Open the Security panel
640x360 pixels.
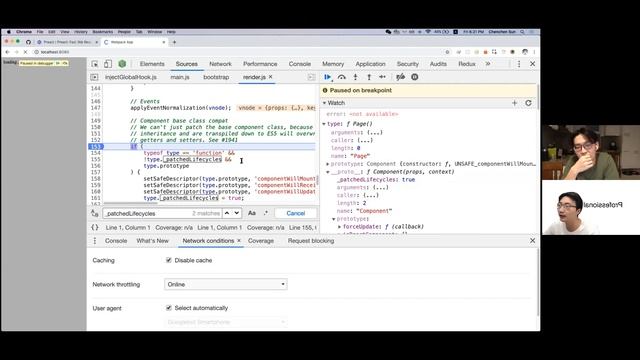pyautogui.click(x=408, y=64)
